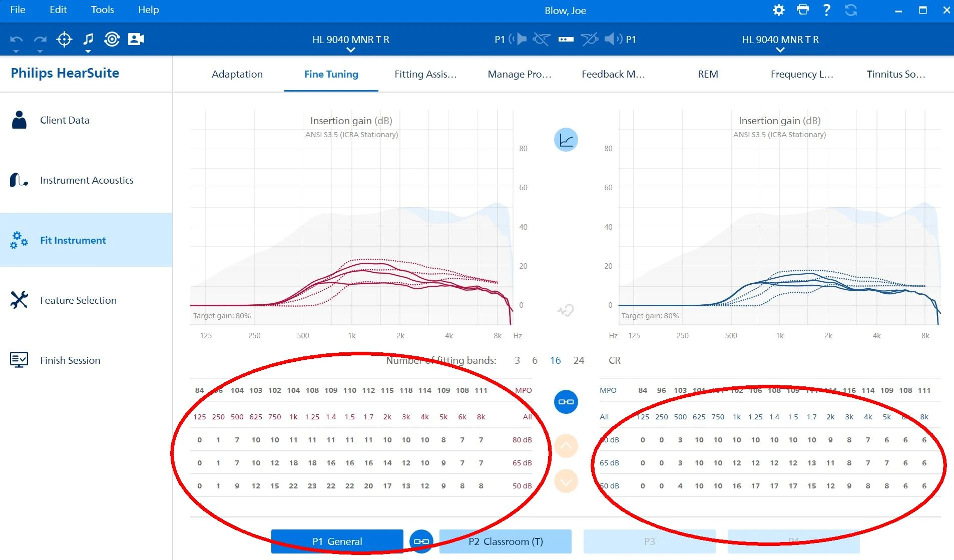This screenshot has width=954, height=560.
Task: Expand the redo history dropdown arrow
Action: point(40,51)
